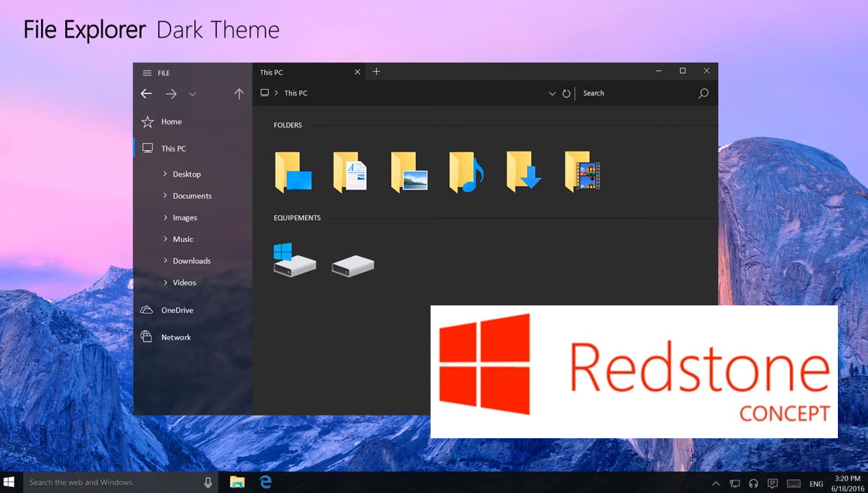Select Desktop in the sidebar tree
Image resolution: width=868 pixels, height=493 pixels.
point(187,175)
